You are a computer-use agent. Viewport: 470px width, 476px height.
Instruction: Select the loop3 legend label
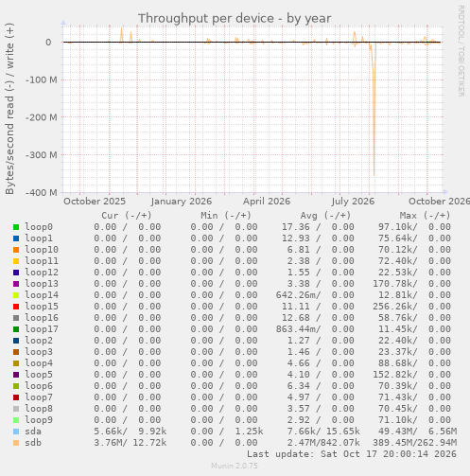(39, 352)
